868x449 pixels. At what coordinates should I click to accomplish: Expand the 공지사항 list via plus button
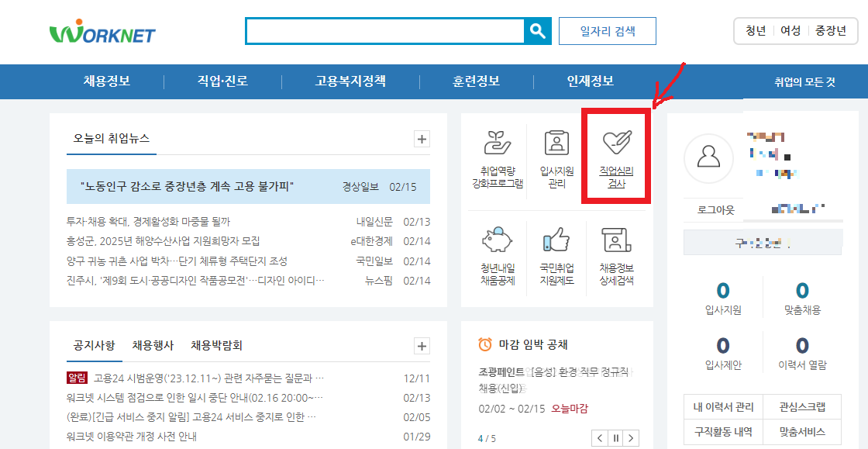(421, 346)
